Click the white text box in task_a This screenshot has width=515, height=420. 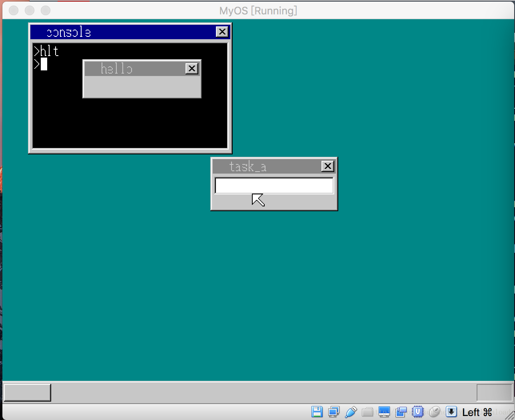(x=274, y=186)
